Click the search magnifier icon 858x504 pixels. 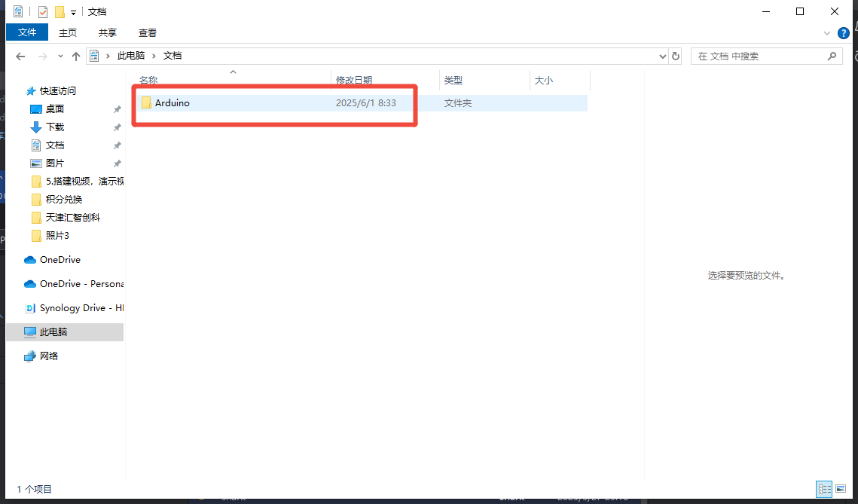tap(832, 57)
